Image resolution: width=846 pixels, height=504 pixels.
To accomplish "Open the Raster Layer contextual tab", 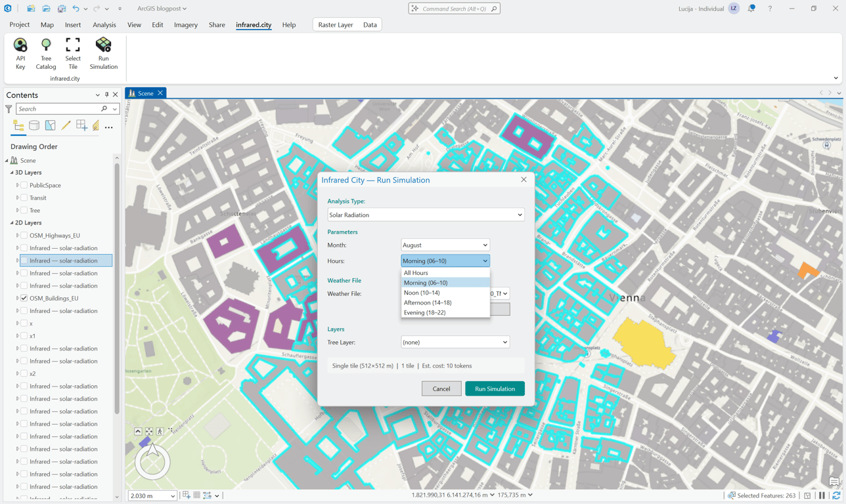I will click(x=336, y=25).
